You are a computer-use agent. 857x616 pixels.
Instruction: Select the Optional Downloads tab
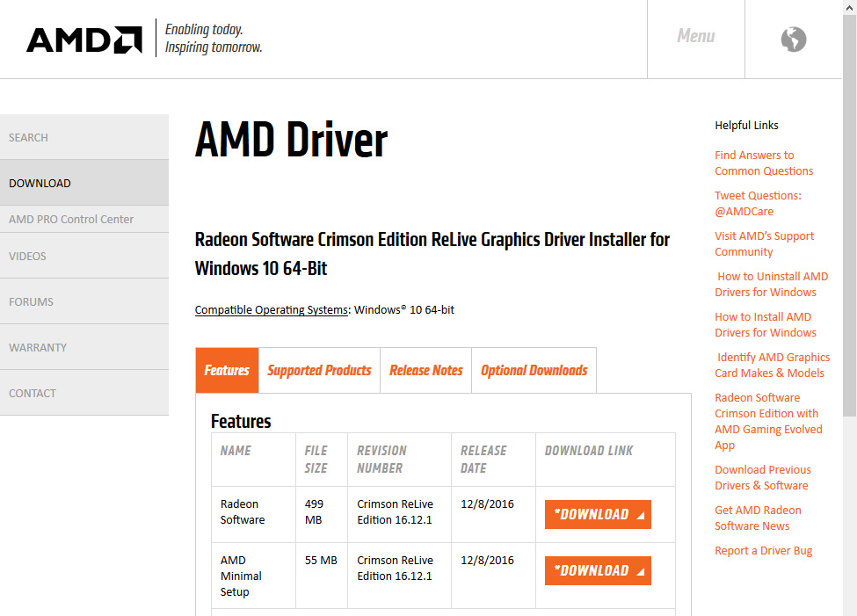[534, 371]
